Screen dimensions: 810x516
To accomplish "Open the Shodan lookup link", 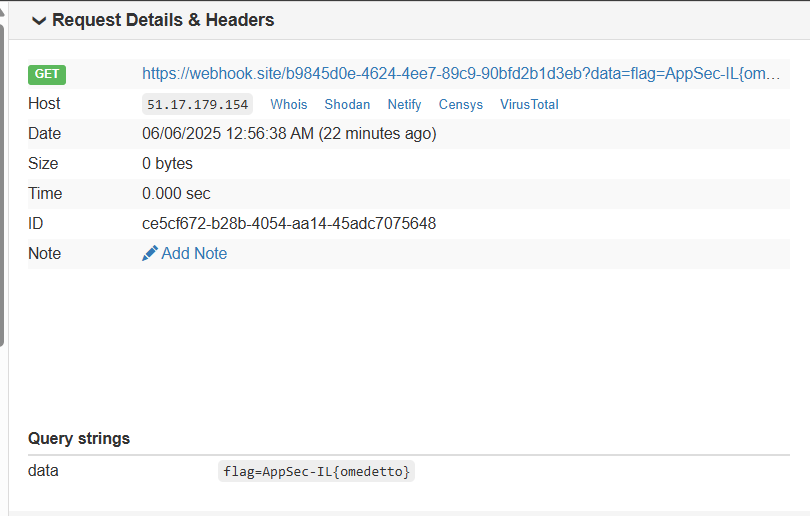I will click(347, 104).
